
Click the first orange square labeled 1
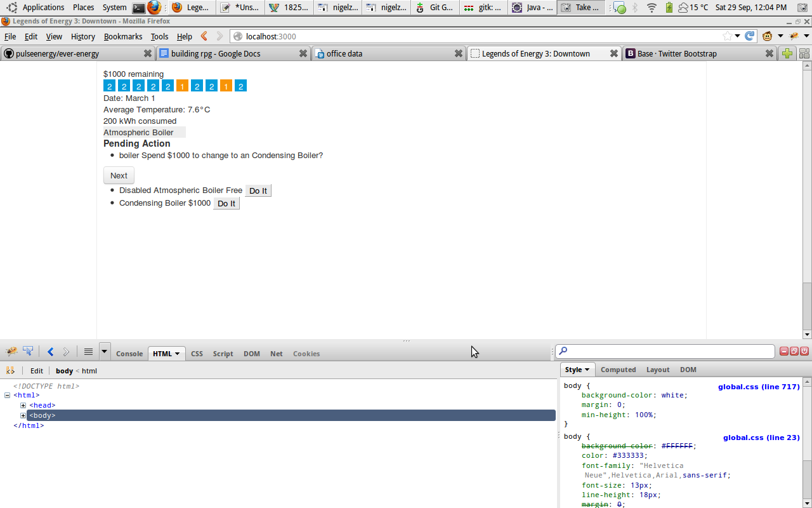(x=182, y=86)
